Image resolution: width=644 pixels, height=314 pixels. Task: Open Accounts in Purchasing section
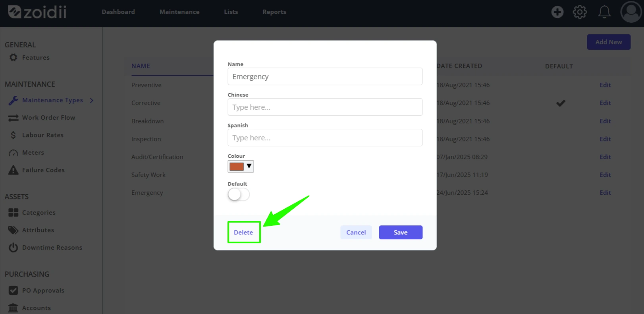click(37, 308)
